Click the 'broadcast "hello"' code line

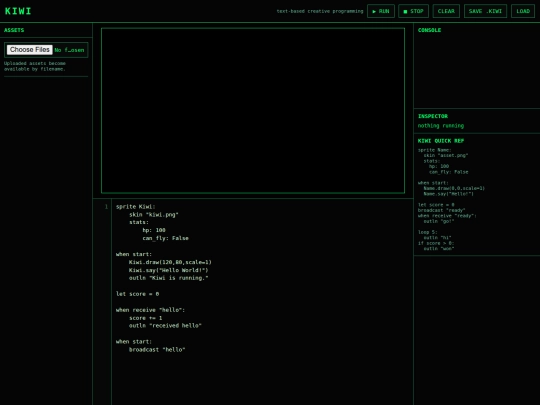click(157, 350)
